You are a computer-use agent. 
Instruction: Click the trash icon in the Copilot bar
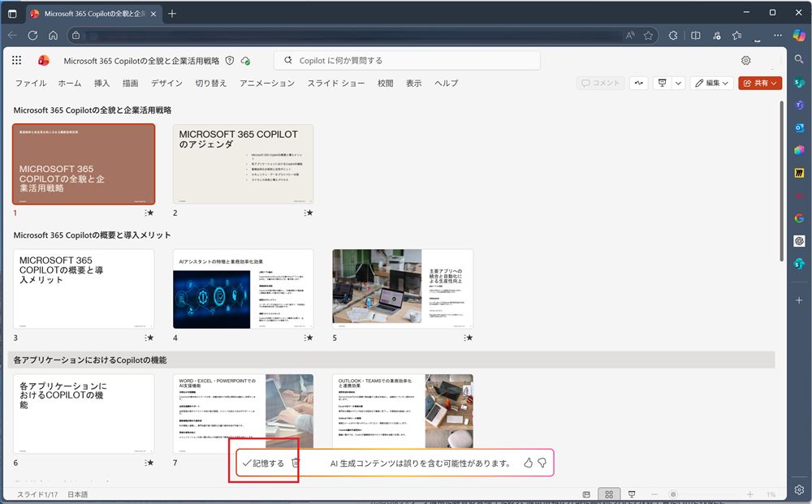296,463
